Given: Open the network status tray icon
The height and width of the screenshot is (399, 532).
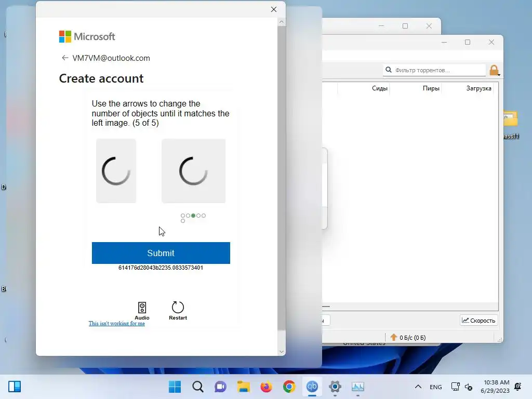Looking at the screenshot, I should point(455,387).
